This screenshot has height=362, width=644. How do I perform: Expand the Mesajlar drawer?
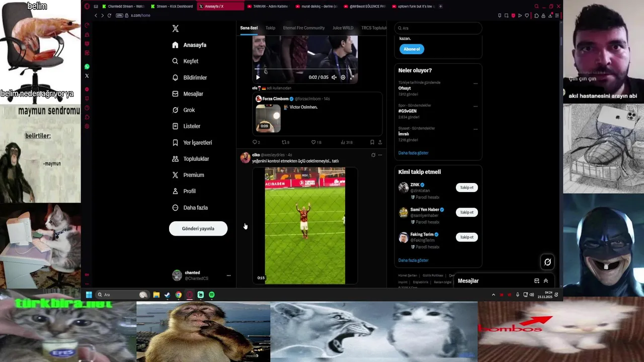pos(546,281)
